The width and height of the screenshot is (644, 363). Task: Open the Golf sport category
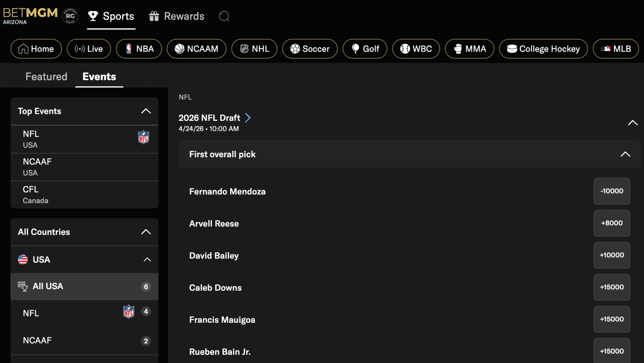pos(365,49)
